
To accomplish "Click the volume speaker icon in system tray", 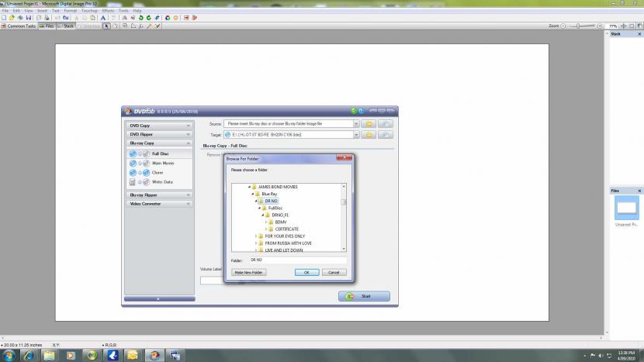I will [601, 356].
